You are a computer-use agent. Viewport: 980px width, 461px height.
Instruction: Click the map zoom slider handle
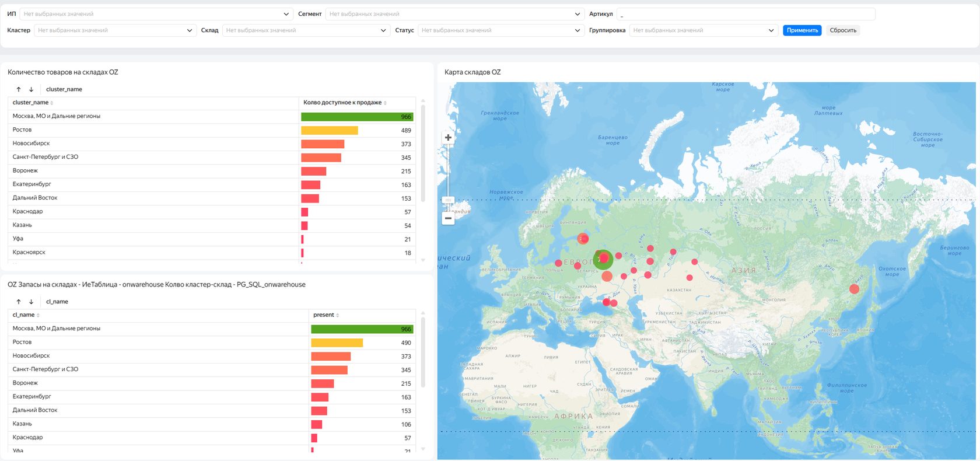(448, 200)
